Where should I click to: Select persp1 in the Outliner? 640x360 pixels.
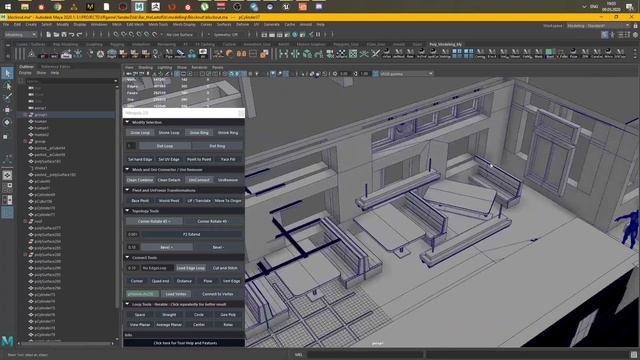coord(40,108)
